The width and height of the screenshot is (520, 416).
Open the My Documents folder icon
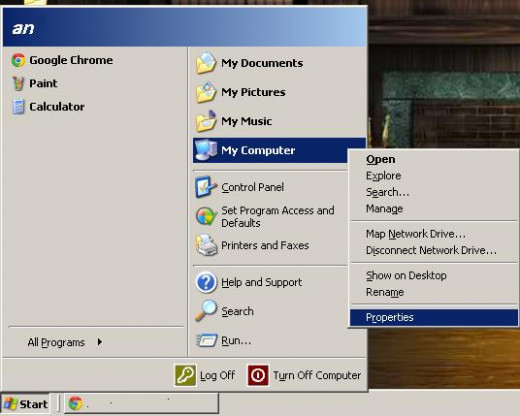click(x=206, y=63)
